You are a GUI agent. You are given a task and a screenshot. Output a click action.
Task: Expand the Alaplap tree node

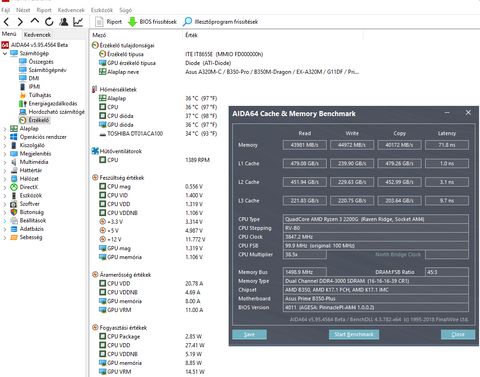click(5, 129)
